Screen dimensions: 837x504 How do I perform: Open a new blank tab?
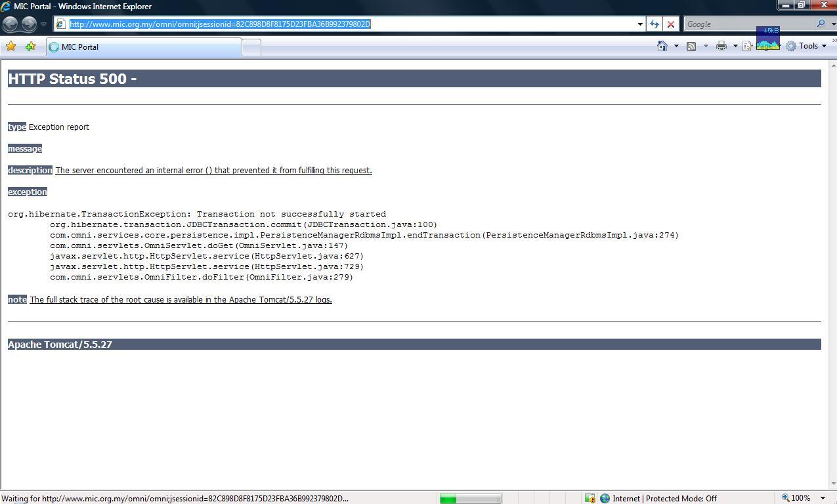(x=251, y=47)
